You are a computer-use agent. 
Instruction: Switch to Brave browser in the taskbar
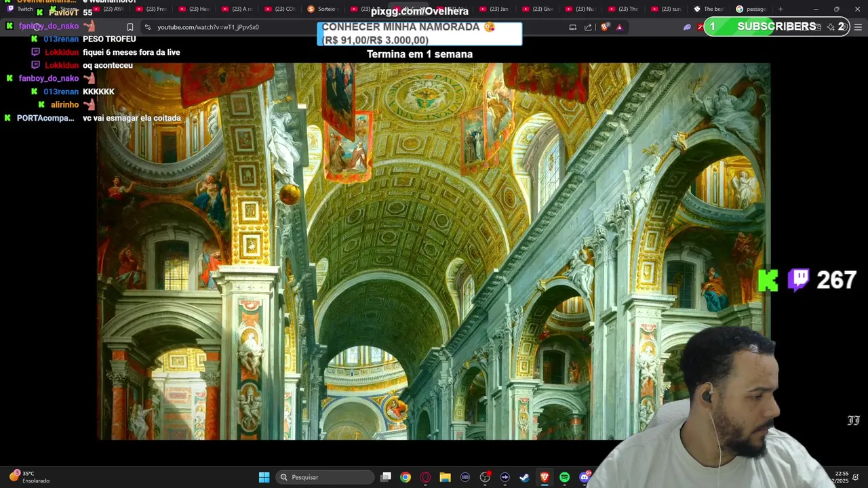pyautogui.click(x=545, y=477)
